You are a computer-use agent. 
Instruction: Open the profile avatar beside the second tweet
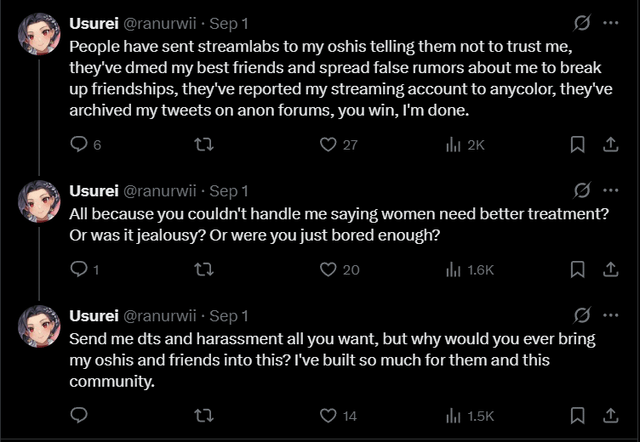[39, 202]
